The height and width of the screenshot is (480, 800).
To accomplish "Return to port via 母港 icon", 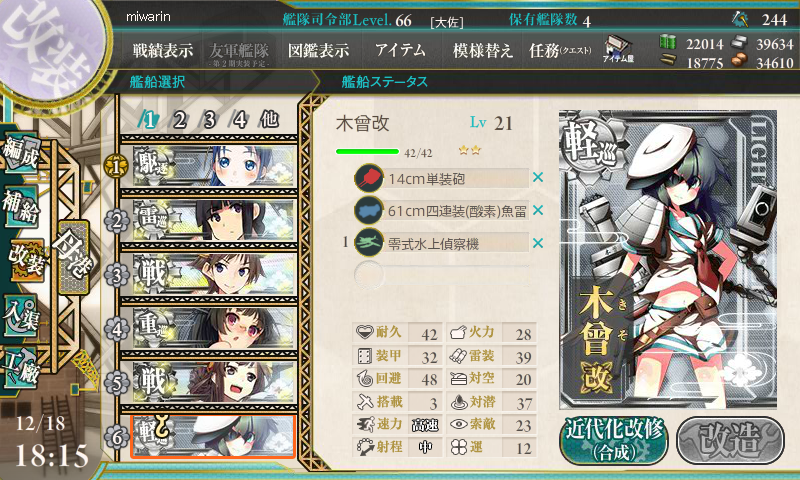I will click(73, 258).
